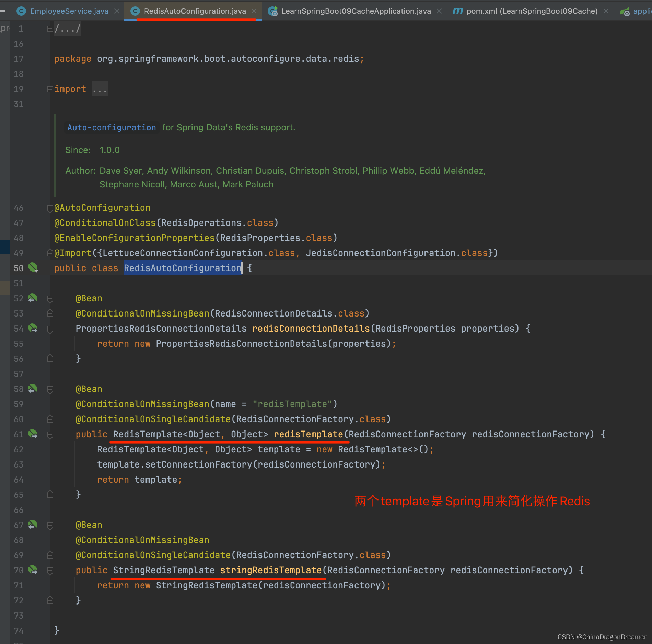Click line number 70 in the gutter
The height and width of the screenshot is (644, 652).
tap(19, 570)
